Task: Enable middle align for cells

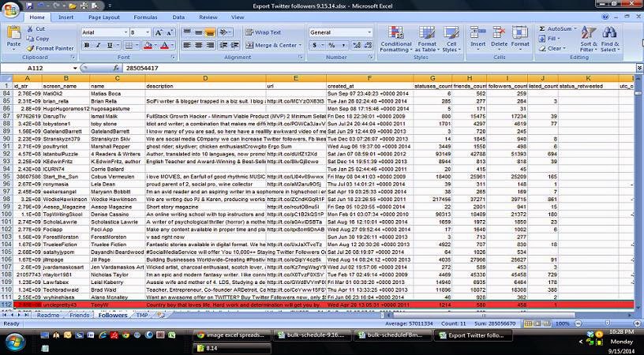Action: point(198,32)
